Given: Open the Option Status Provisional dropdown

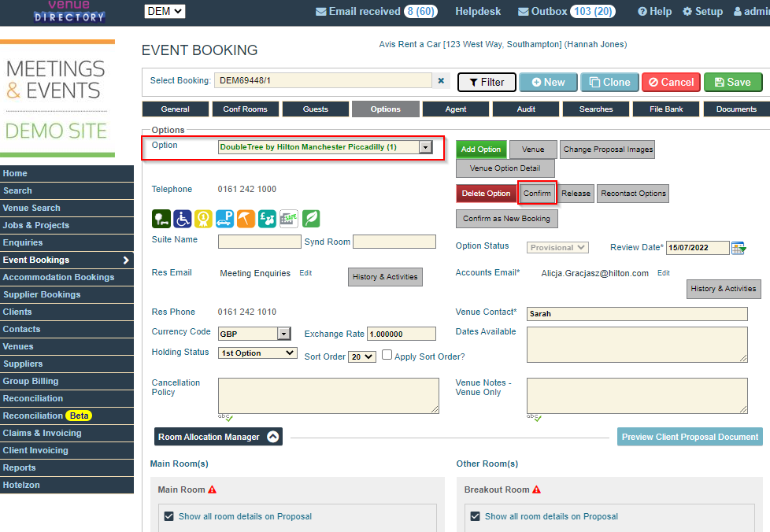Looking at the screenshot, I should coord(557,247).
